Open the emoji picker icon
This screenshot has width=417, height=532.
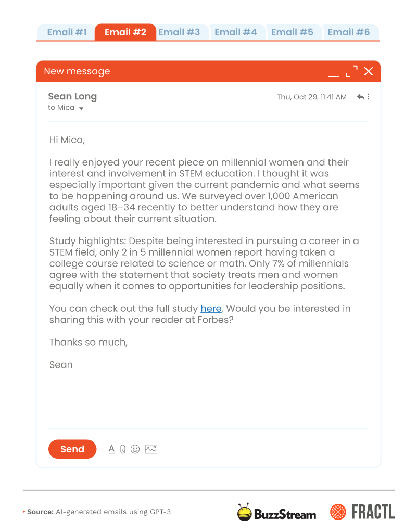coord(135,449)
